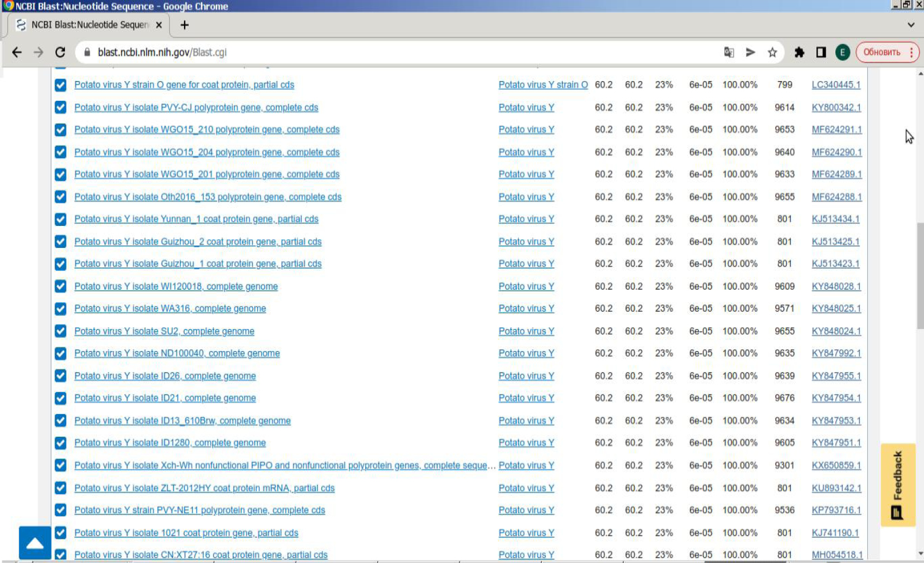Open the green profile avatar E
The image size is (924, 563).
842,52
